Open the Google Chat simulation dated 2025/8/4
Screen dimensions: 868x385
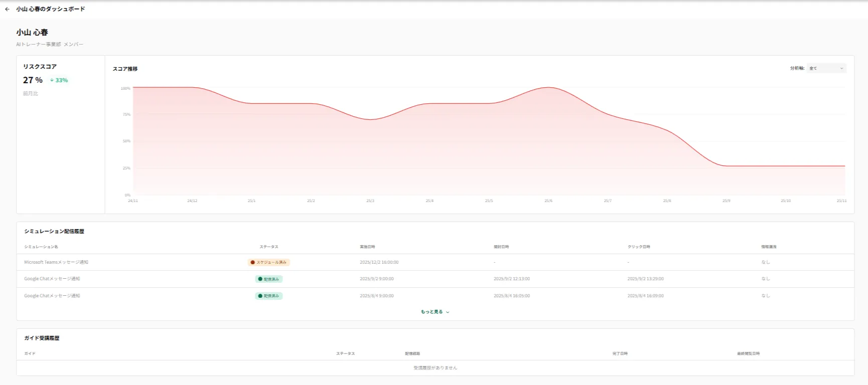click(x=52, y=296)
